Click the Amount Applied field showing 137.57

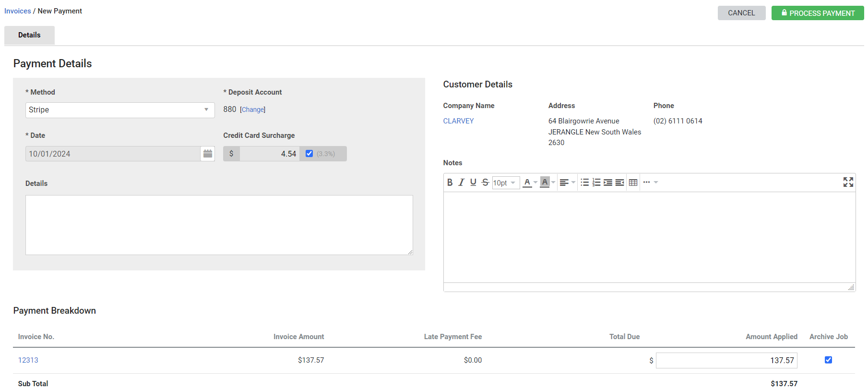pos(726,360)
